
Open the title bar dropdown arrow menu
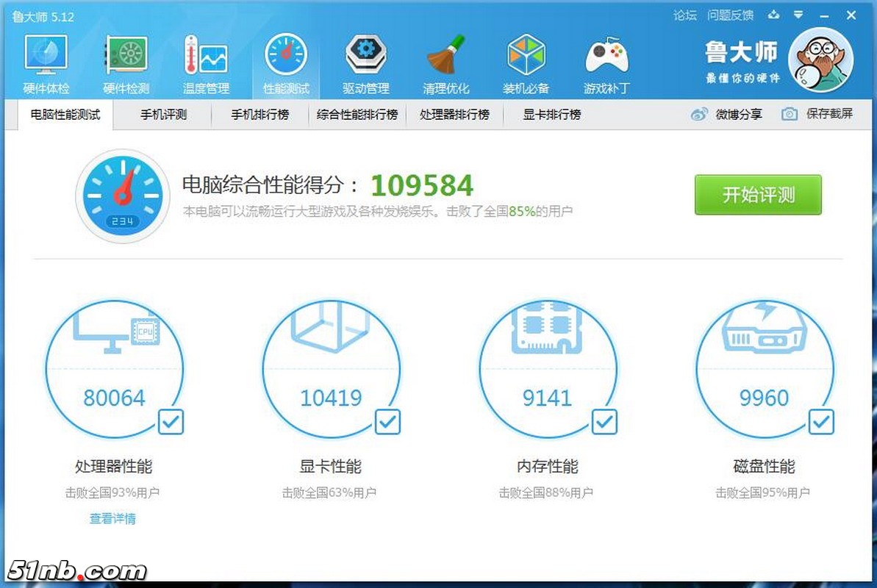[x=798, y=15]
